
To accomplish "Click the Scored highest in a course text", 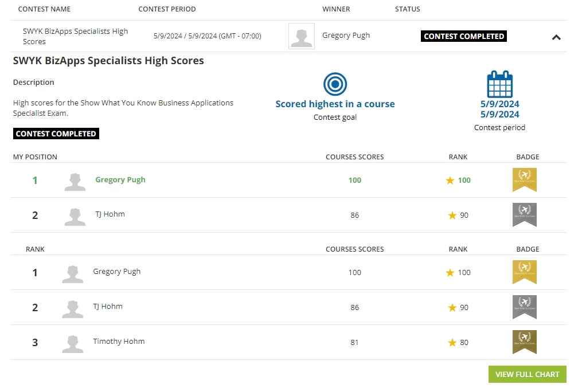I will click(x=335, y=104).
